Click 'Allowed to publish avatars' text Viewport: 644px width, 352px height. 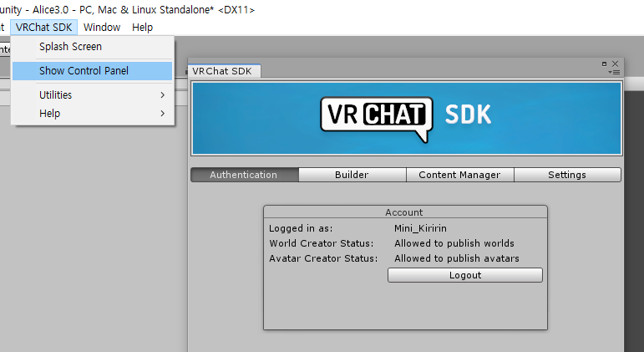click(x=457, y=258)
